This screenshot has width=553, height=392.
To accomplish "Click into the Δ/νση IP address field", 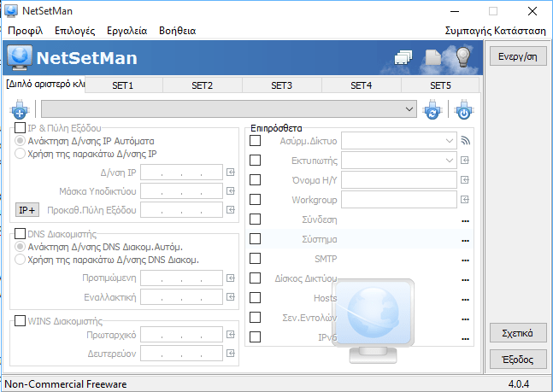I will [x=181, y=173].
